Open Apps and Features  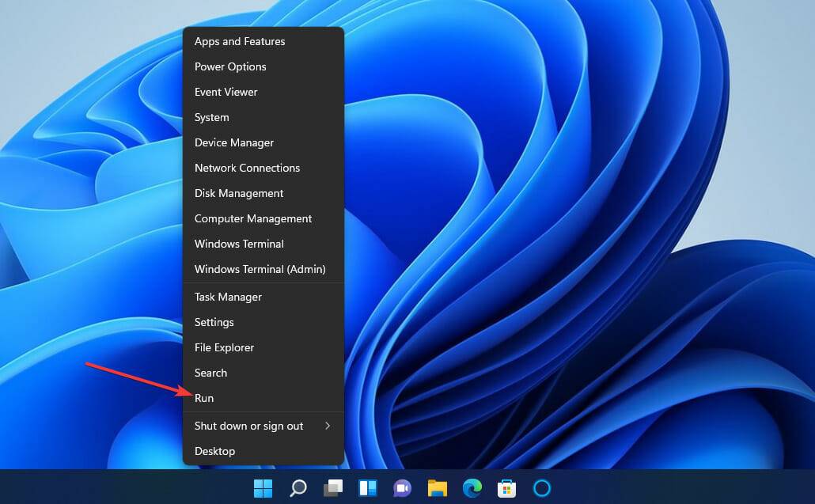pos(239,41)
